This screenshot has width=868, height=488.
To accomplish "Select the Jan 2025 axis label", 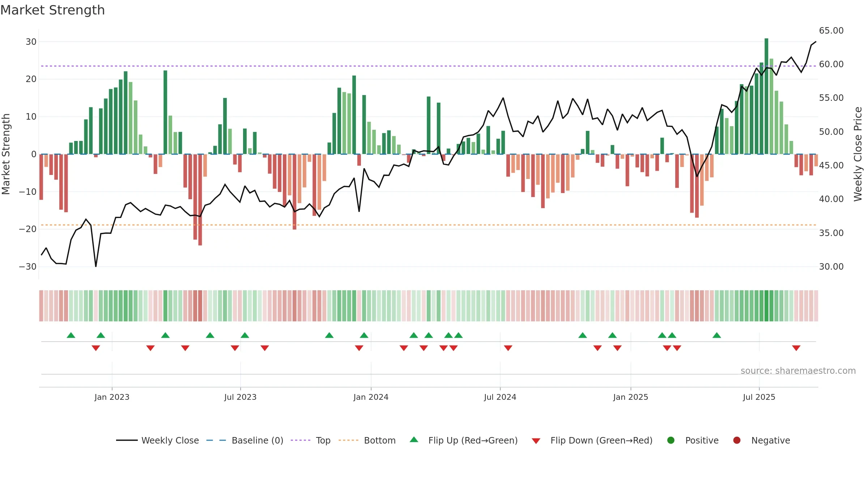I will (x=630, y=397).
